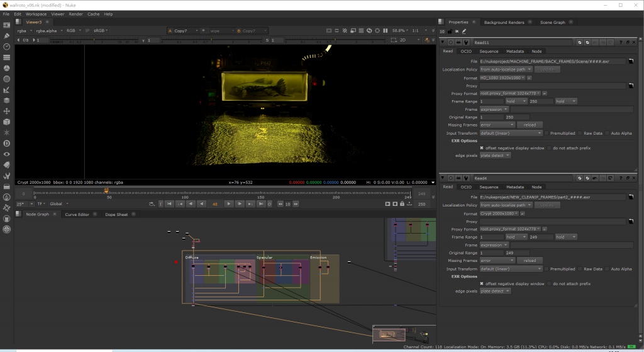
Task: Open the Transform nodes toolbar icon
Action: pos(6,111)
